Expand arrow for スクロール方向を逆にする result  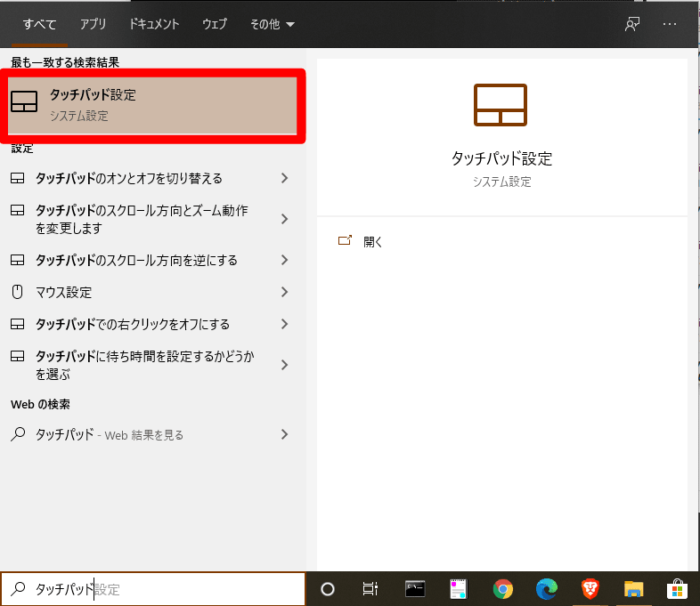tap(284, 260)
